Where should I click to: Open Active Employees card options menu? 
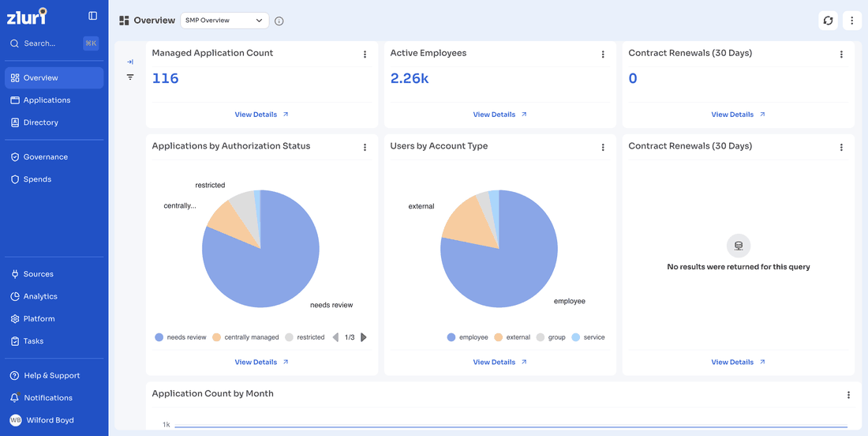point(603,54)
